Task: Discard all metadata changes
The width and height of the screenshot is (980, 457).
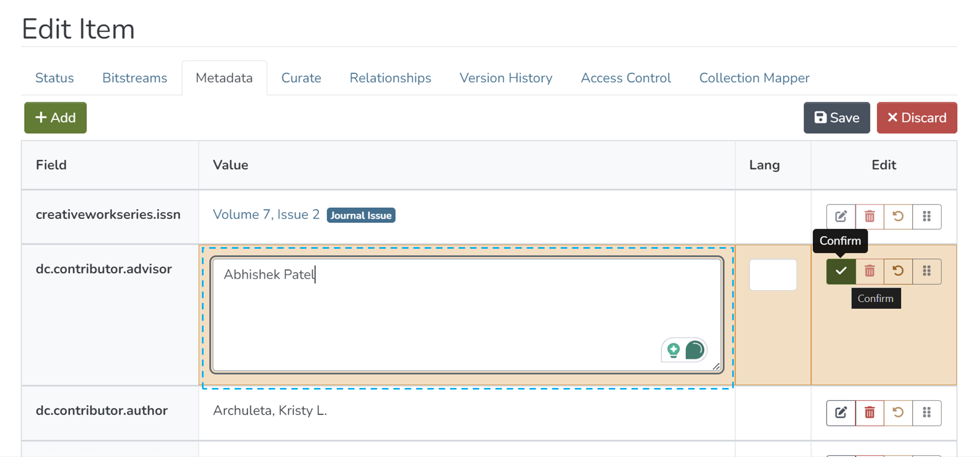Action: coord(916,118)
